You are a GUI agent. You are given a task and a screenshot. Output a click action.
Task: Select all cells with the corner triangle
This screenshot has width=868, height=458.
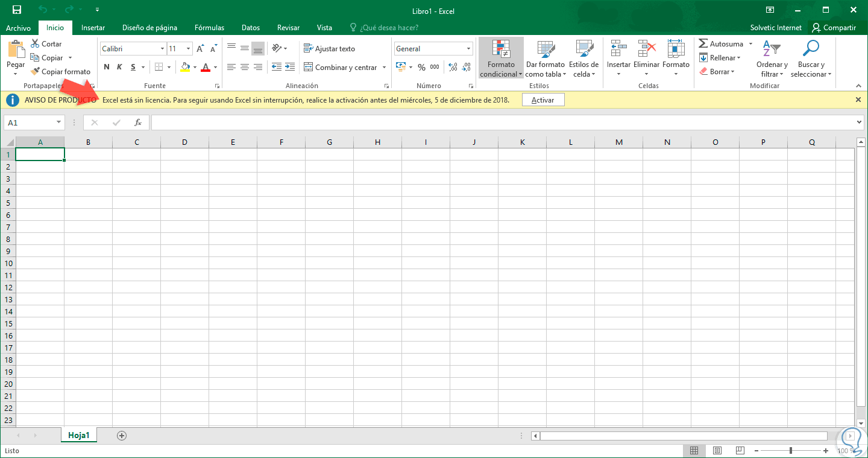click(x=8, y=142)
